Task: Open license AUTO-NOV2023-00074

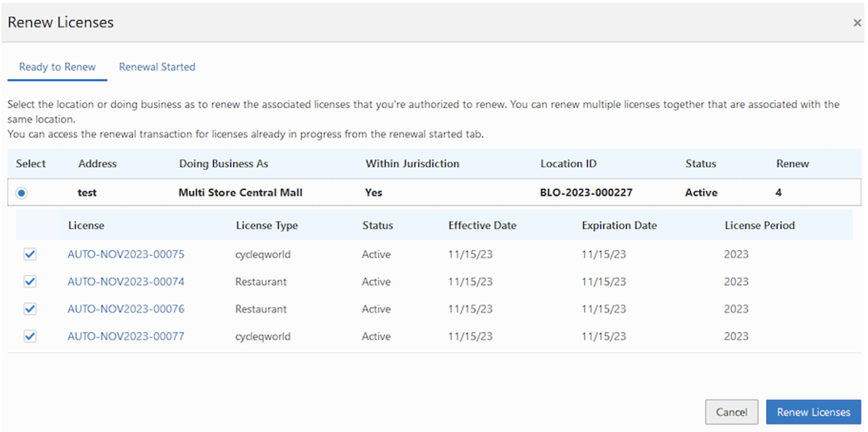Action: click(126, 282)
